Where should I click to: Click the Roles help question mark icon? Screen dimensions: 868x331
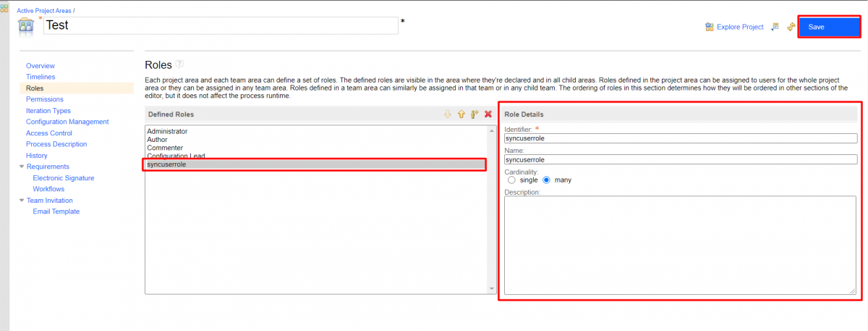179,64
